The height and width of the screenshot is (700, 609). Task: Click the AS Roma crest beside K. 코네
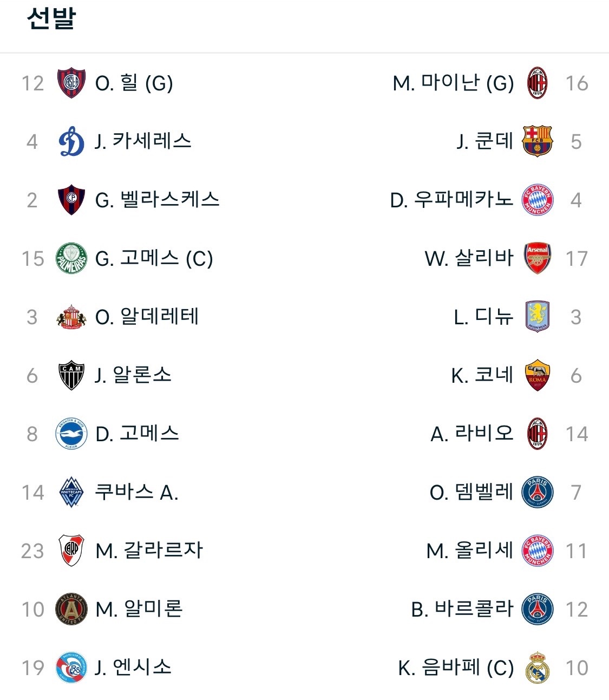pyautogui.click(x=537, y=375)
